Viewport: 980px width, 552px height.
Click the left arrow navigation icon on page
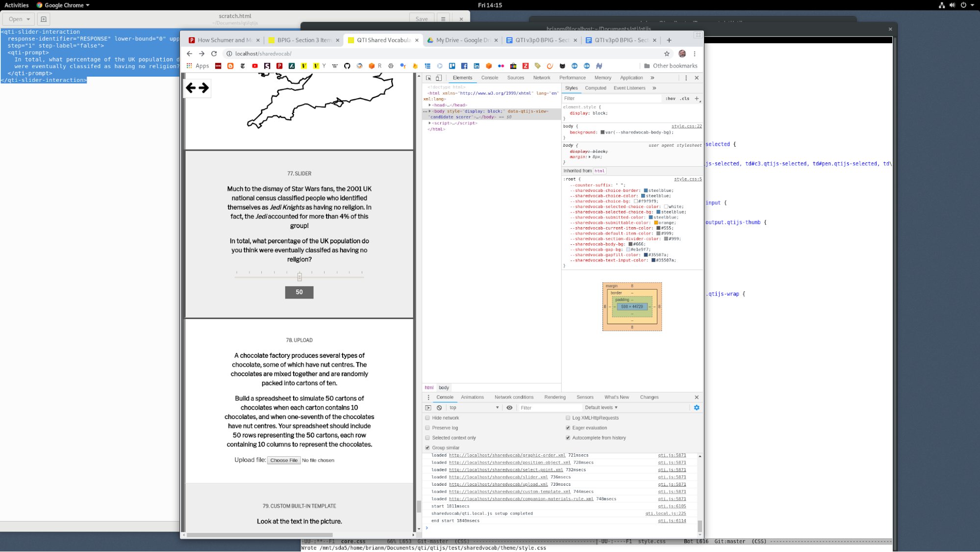click(191, 88)
